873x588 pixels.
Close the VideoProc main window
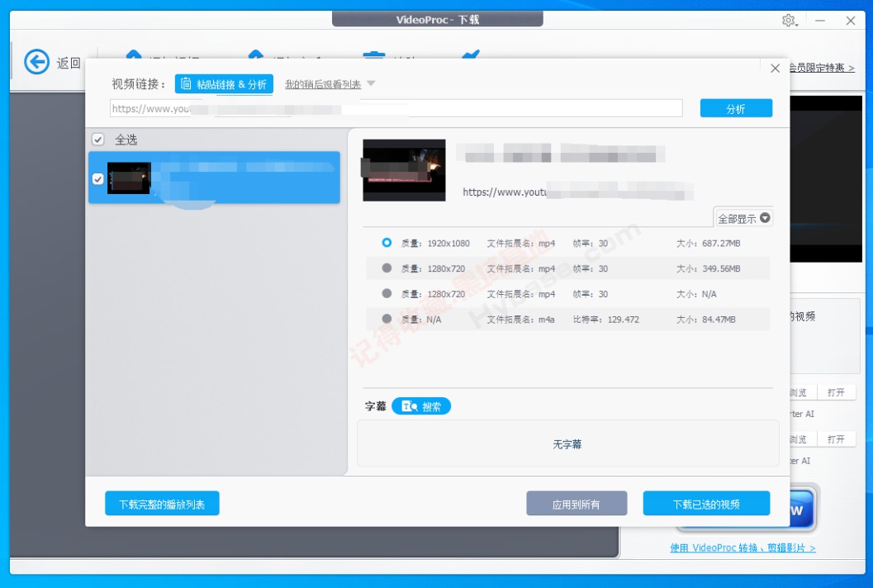click(x=850, y=21)
